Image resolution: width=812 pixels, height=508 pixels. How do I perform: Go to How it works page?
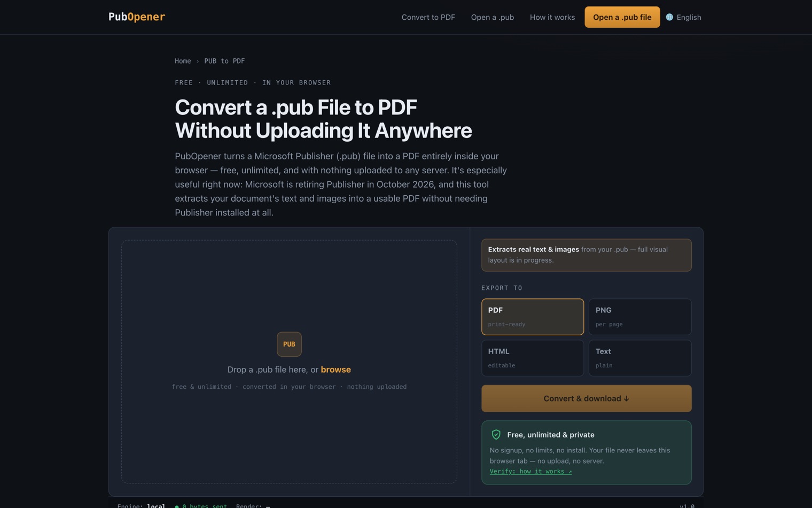tap(552, 17)
